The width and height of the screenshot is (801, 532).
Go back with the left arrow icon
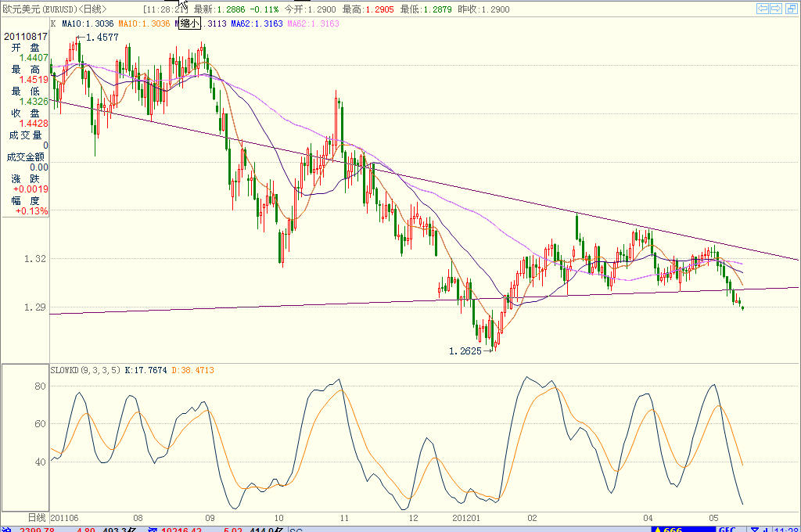pyautogui.click(x=763, y=8)
